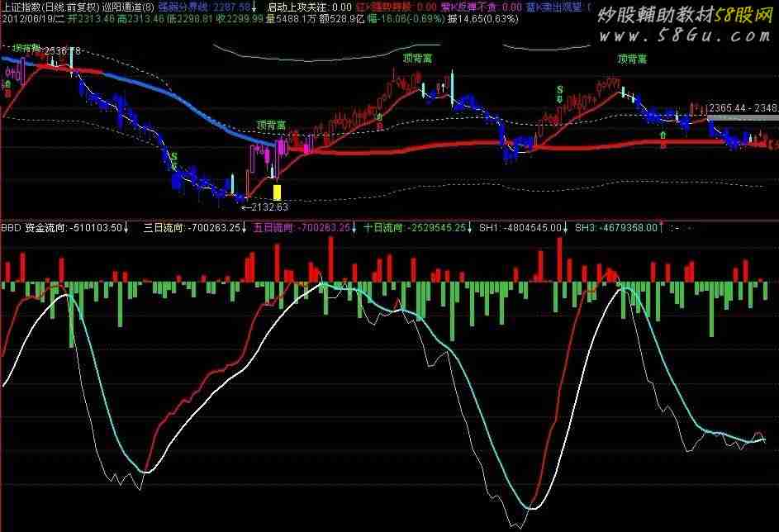Click the 振14.65(0.63%) amplitude value
Viewport: 779px width, 532px height.
482,19
